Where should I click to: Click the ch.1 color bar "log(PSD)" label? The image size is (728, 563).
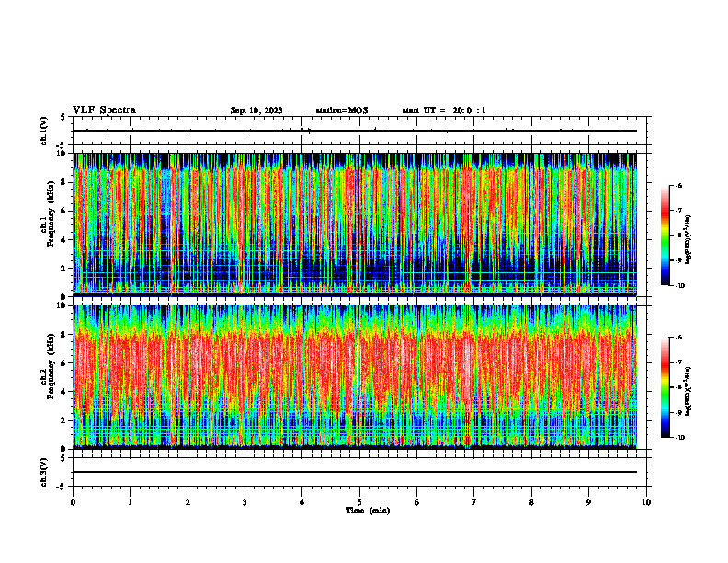coord(688,240)
